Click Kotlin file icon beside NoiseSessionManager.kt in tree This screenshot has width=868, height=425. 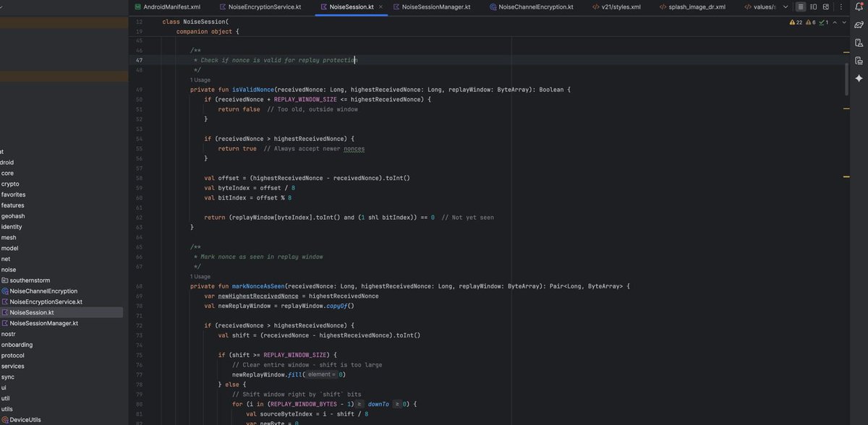(4, 323)
